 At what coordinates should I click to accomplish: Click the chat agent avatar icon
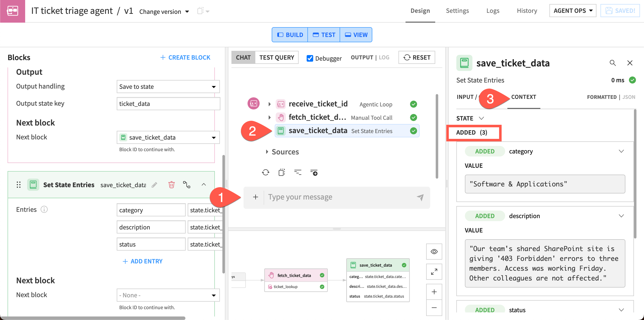pyautogui.click(x=254, y=103)
